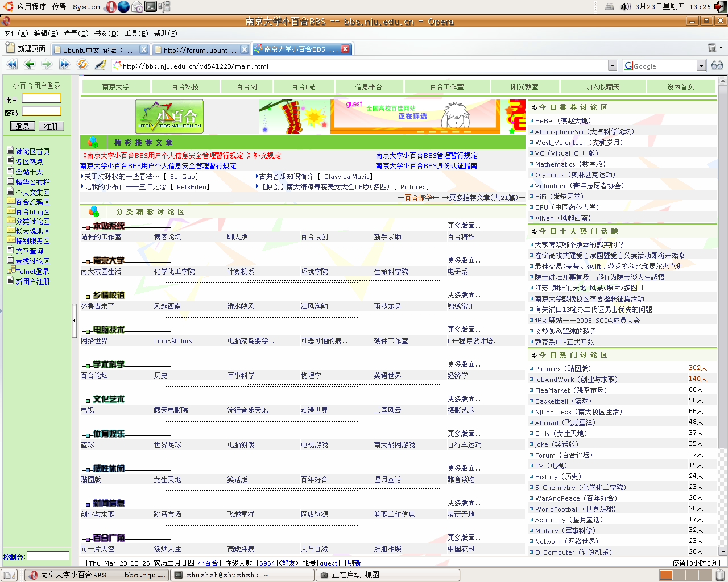Open 更多推荐文章(共21篇) link

coord(483,197)
